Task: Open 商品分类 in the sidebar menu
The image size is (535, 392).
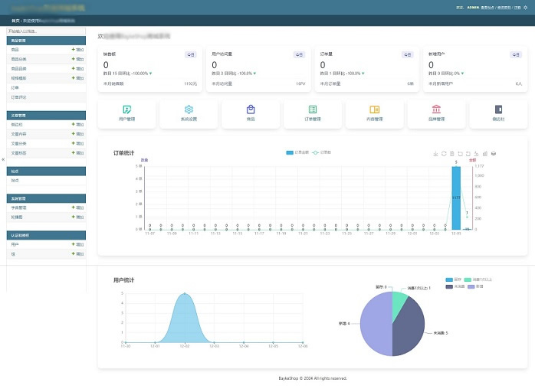Action: pos(20,59)
